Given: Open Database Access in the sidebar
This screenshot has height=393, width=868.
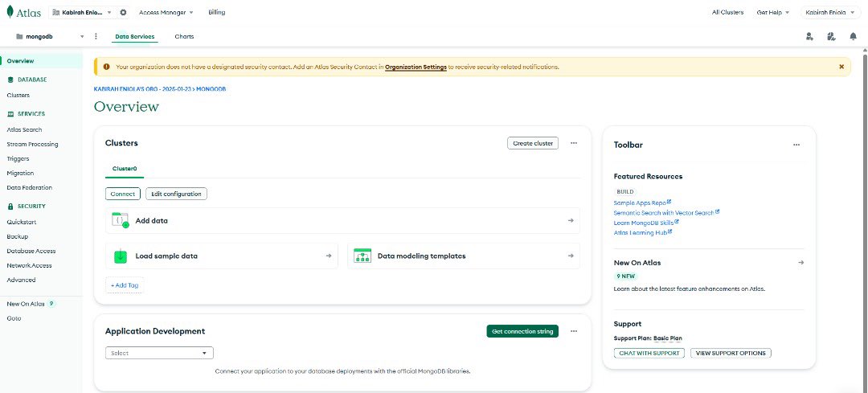Looking at the screenshot, I should 31,251.
